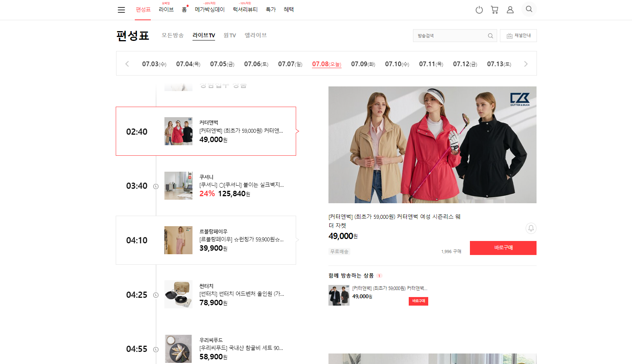Click clock alarm icon next to 03:40

click(156, 186)
